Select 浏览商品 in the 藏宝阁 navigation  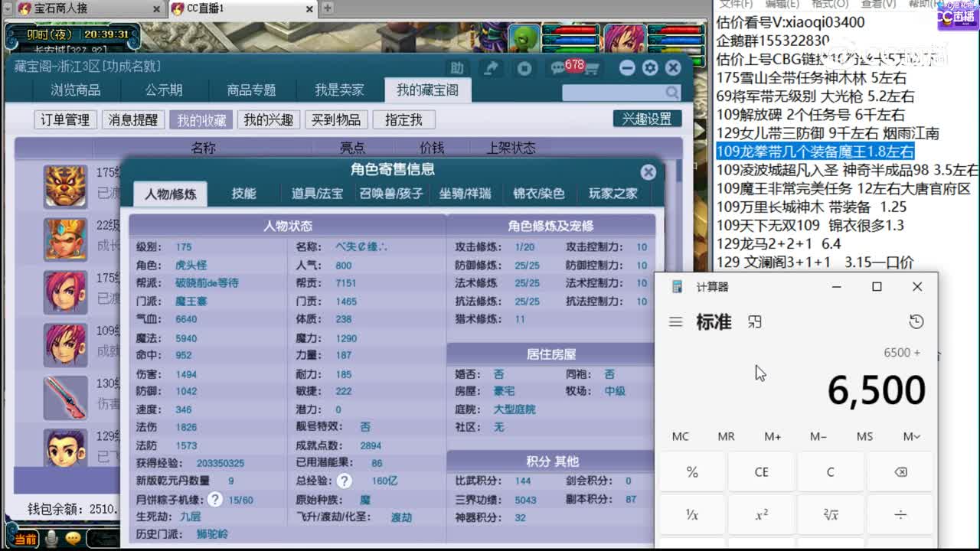coord(74,90)
